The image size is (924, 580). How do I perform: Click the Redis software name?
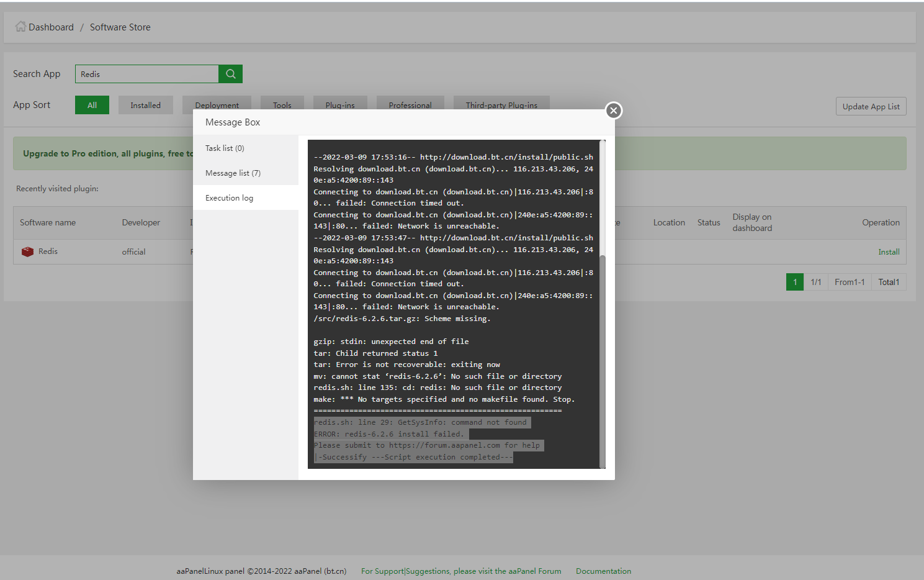48,251
